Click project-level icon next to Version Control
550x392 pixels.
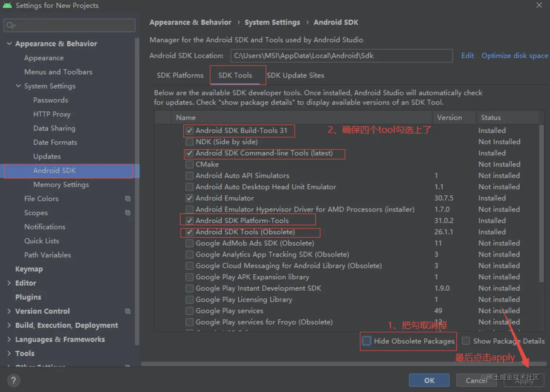tap(128, 311)
